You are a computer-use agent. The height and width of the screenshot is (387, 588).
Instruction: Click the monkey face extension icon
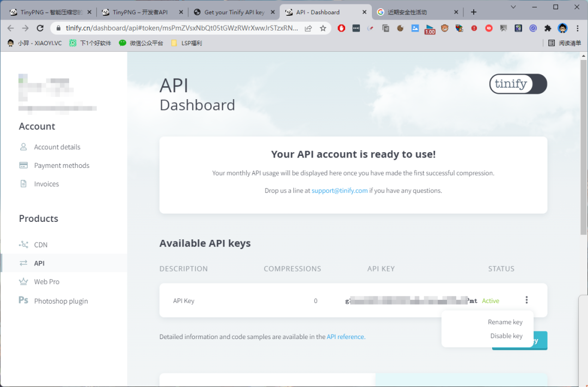pyautogui.click(x=445, y=28)
